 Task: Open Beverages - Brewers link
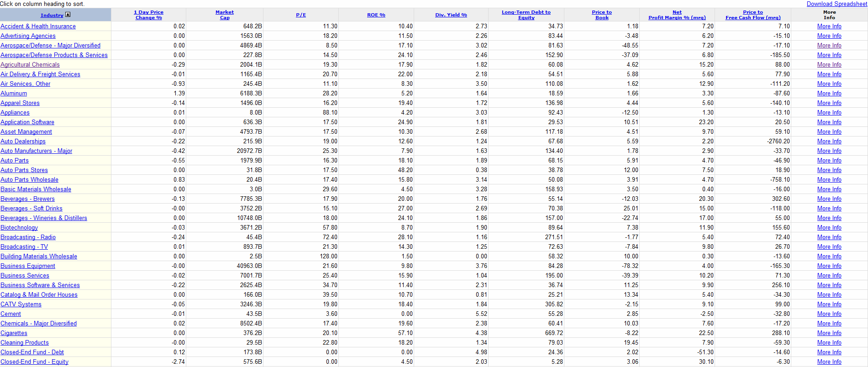click(x=28, y=199)
